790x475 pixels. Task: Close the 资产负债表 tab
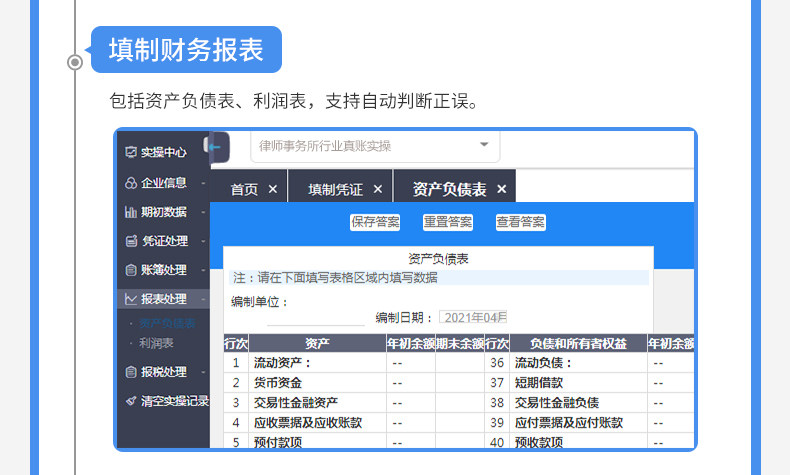tap(501, 189)
